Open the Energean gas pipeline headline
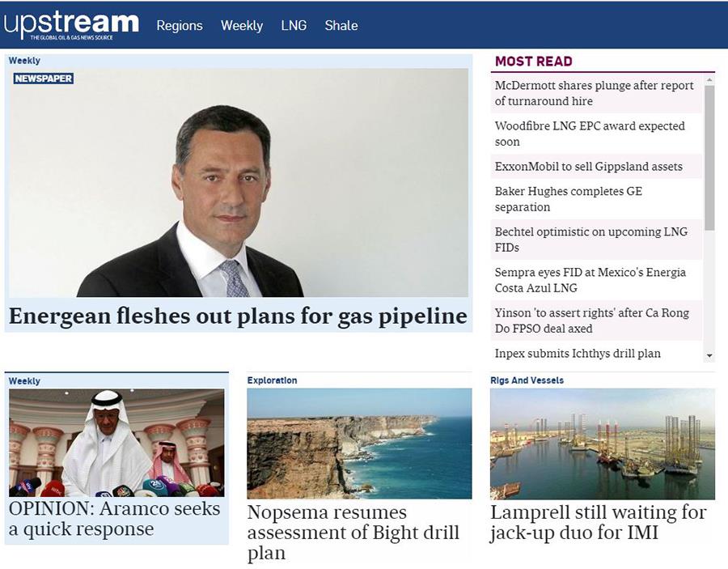Viewport: 728px width, 569px height. 238,316
